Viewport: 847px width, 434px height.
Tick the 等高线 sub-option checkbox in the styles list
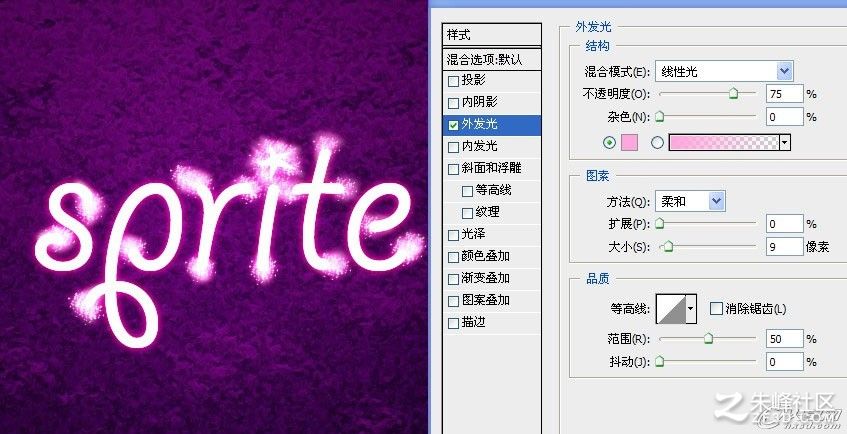tap(467, 191)
